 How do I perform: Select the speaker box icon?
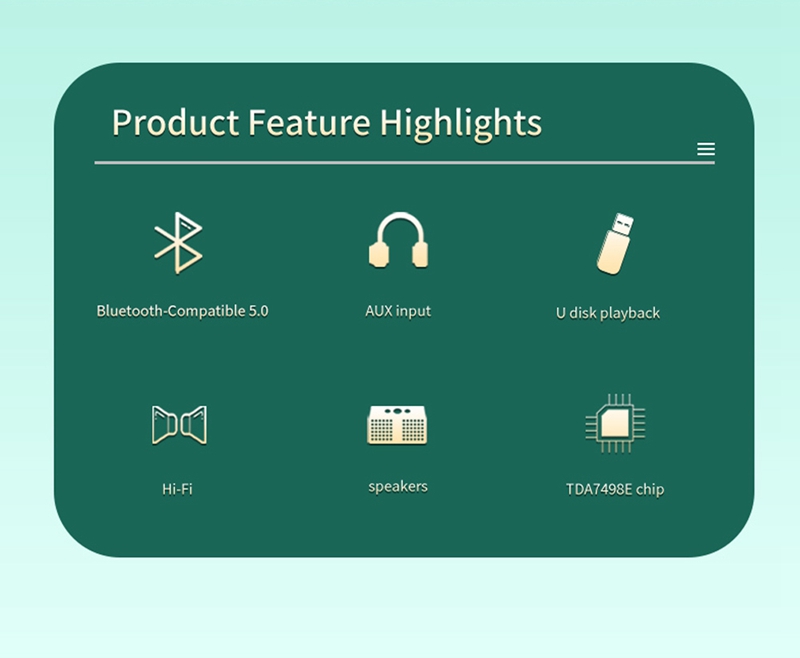click(x=397, y=424)
